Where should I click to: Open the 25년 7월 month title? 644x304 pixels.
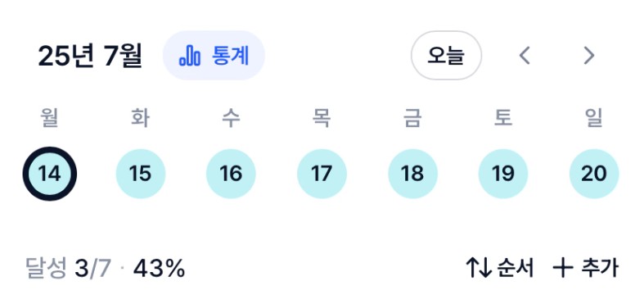(90, 56)
